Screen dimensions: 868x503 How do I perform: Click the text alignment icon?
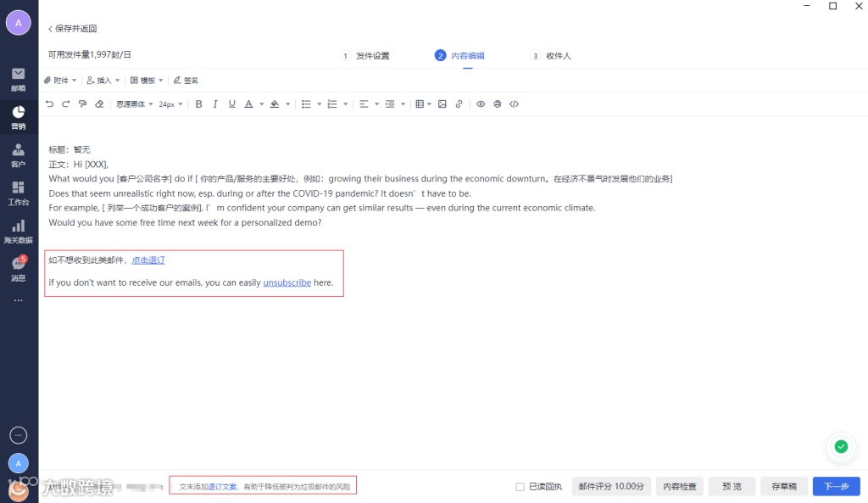point(364,104)
